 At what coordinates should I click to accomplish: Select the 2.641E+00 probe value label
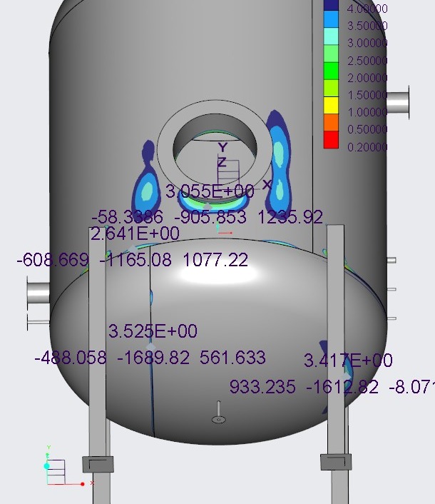(135, 233)
